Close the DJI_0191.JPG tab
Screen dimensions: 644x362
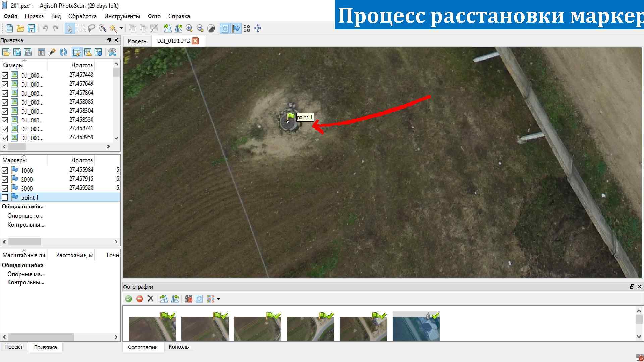195,41
